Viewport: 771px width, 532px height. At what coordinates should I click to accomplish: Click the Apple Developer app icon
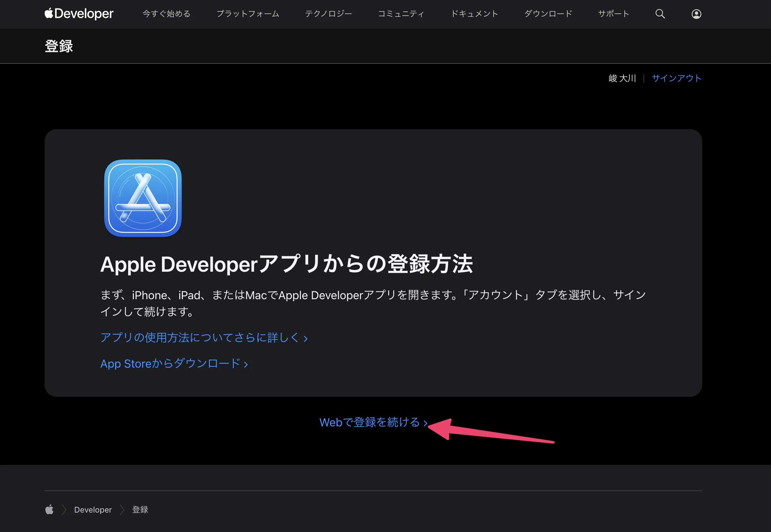tap(143, 198)
